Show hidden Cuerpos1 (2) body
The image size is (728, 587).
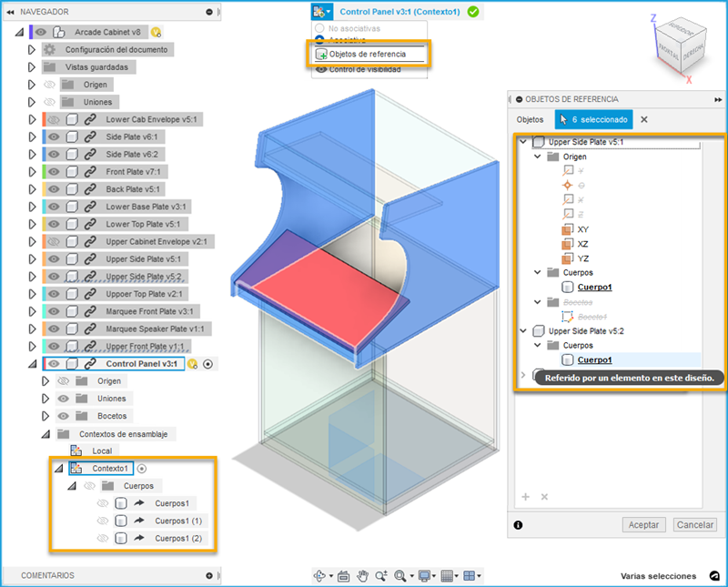coord(103,538)
